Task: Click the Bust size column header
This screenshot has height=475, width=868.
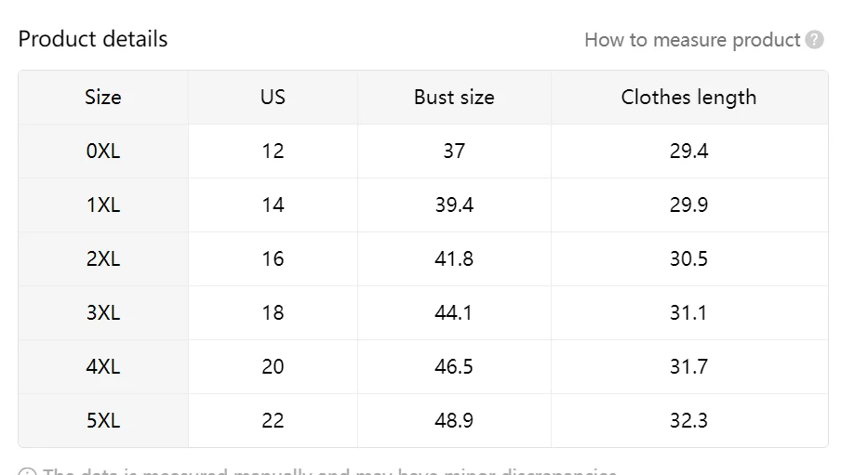Action: (454, 98)
